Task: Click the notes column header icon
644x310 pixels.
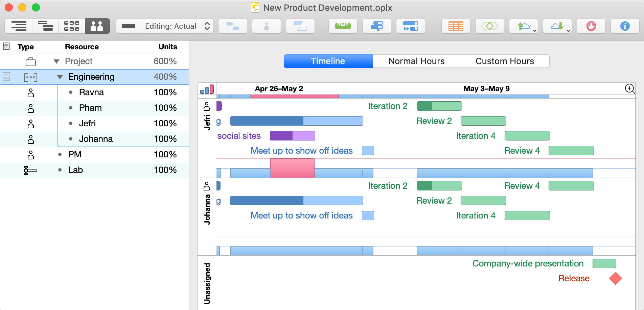Action: (6, 47)
